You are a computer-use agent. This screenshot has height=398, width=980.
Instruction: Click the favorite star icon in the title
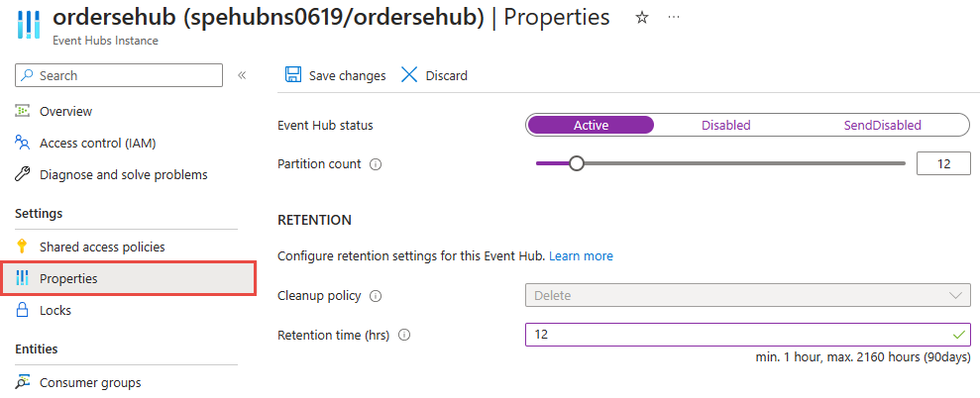[641, 18]
